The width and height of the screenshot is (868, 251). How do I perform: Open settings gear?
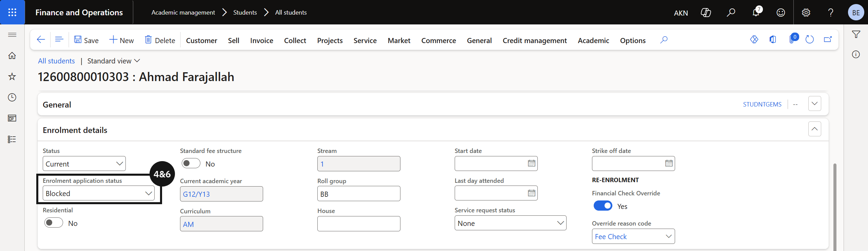click(806, 13)
